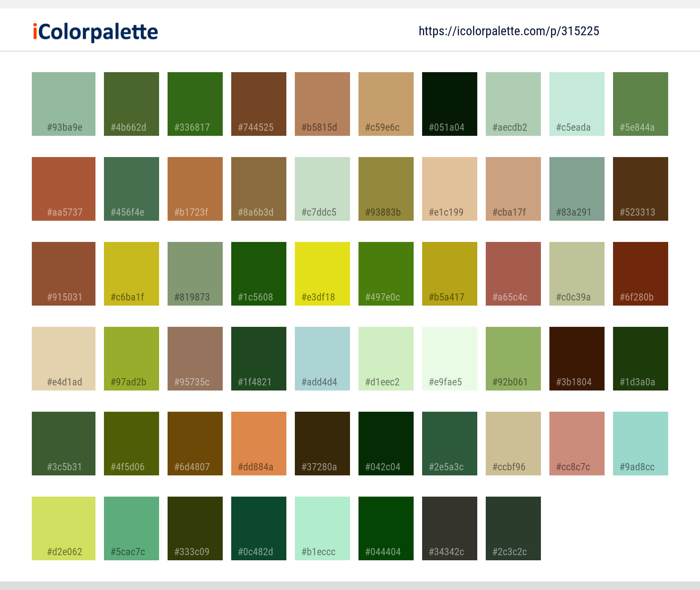The height and width of the screenshot is (590, 700).
Task: Click the #044404 swatch
Action: pos(386,528)
